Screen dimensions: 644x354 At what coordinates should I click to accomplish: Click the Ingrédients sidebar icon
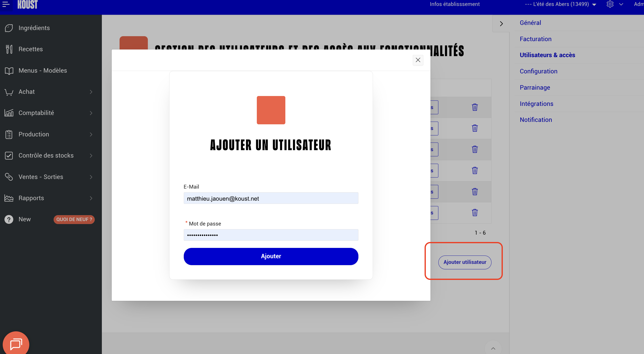pos(9,28)
